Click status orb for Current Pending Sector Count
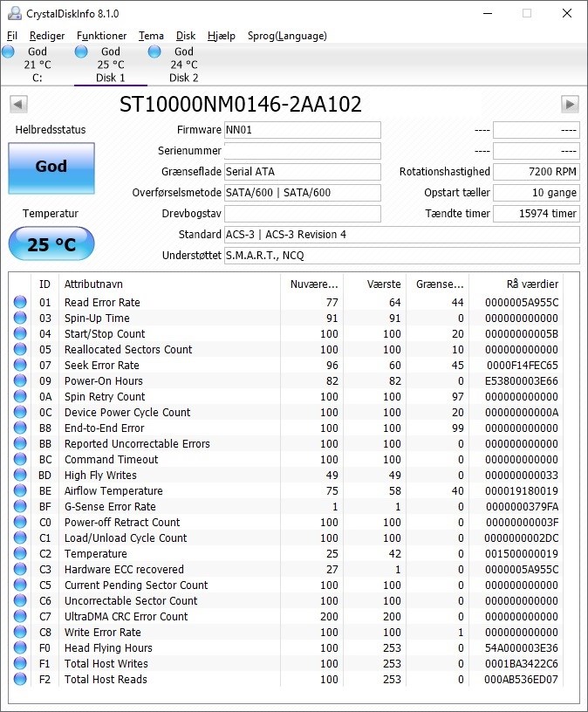The image size is (588, 712). pos(20,585)
